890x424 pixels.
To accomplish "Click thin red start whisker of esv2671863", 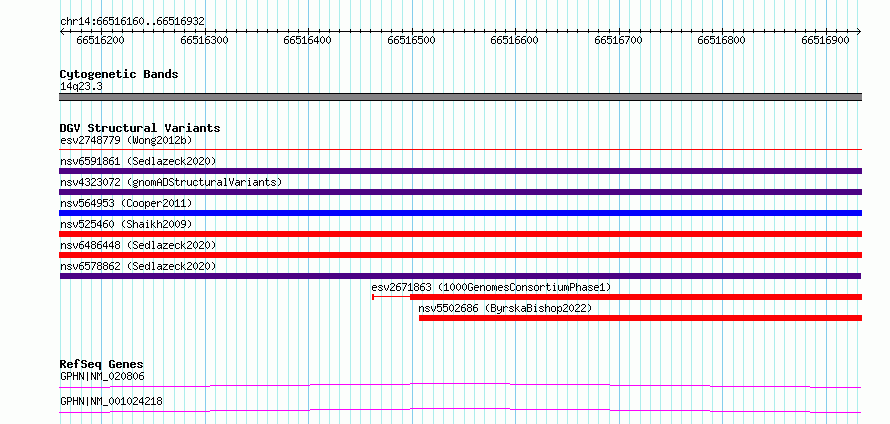I will (391, 297).
